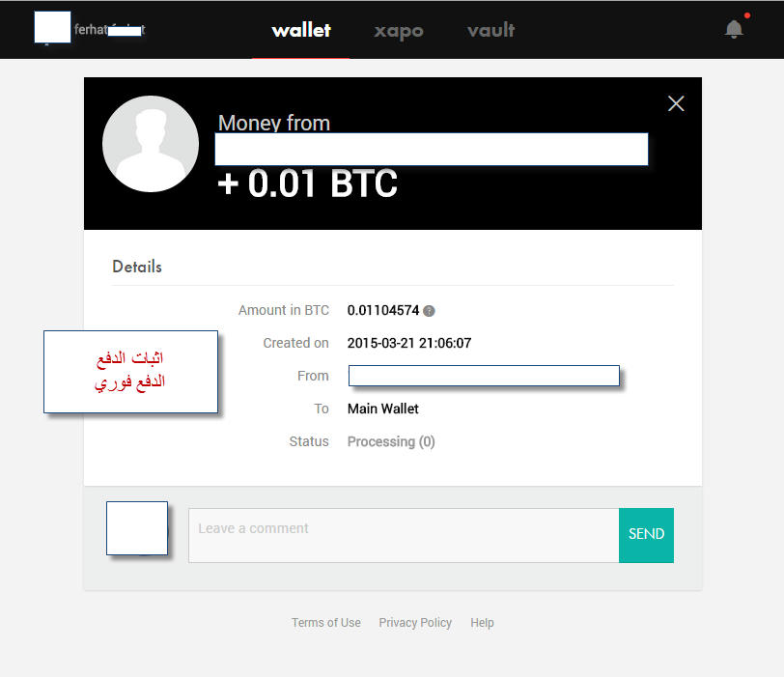The height and width of the screenshot is (677, 784).
Task: Open the Privacy Policy link
Action: point(415,623)
